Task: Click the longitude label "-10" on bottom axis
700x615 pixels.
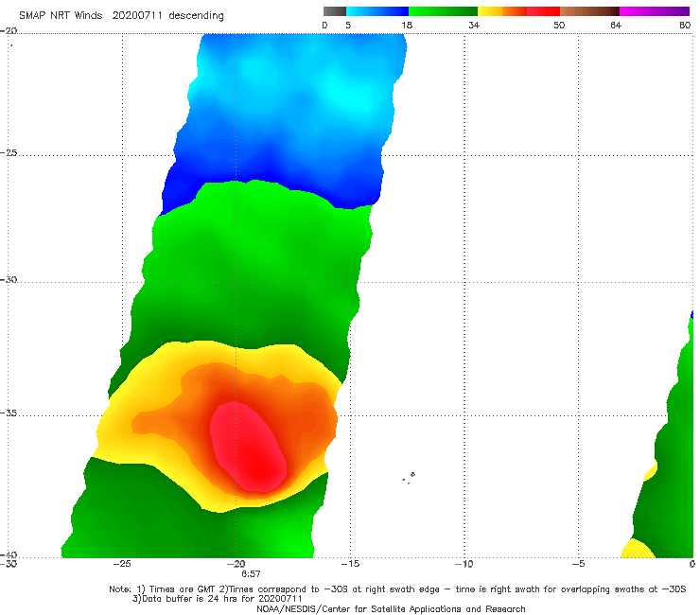Action: tap(464, 564)
